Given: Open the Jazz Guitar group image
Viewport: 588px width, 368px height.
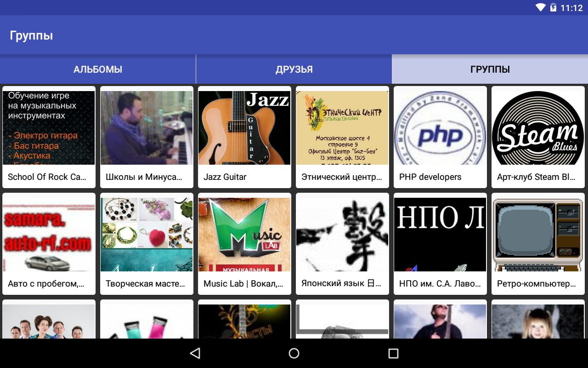Looking at the screenshot, I should coord(244,128).
